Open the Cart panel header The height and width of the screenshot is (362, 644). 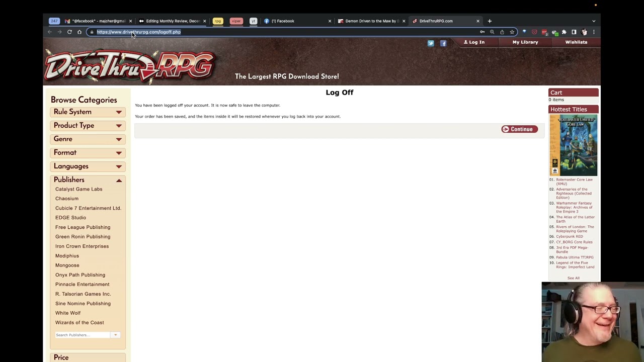(x=573, y=93)
